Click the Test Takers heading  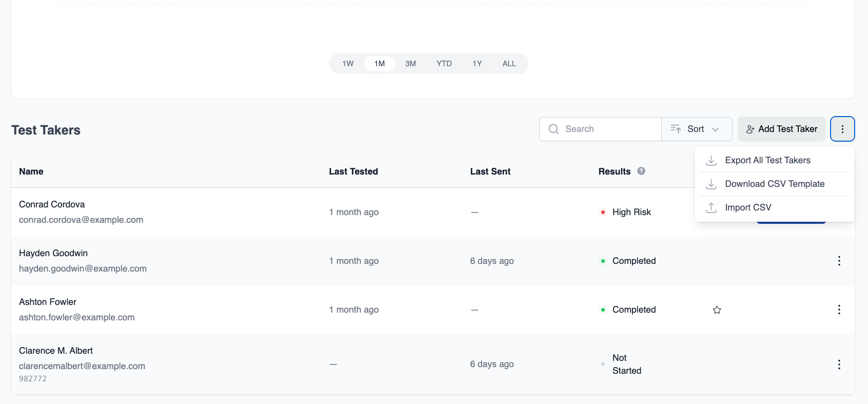point(46,130)
